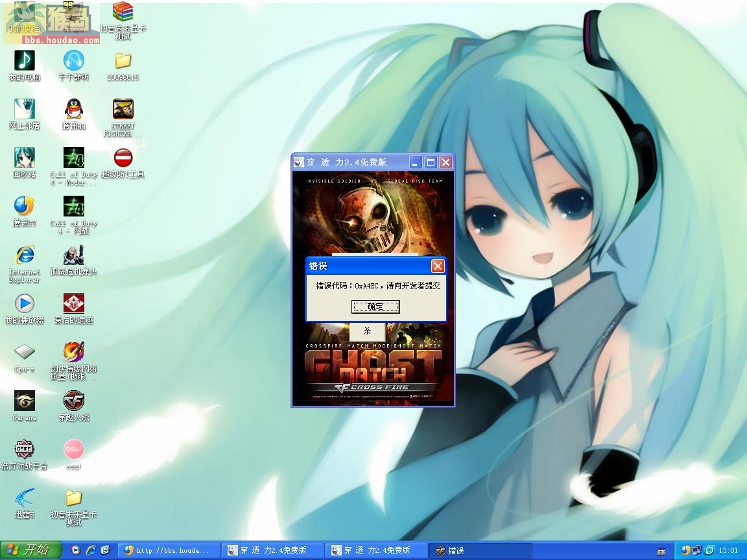Click the 13:01 system clock
The height and width of the screenshot is (560, 747).
click(728, 550)
